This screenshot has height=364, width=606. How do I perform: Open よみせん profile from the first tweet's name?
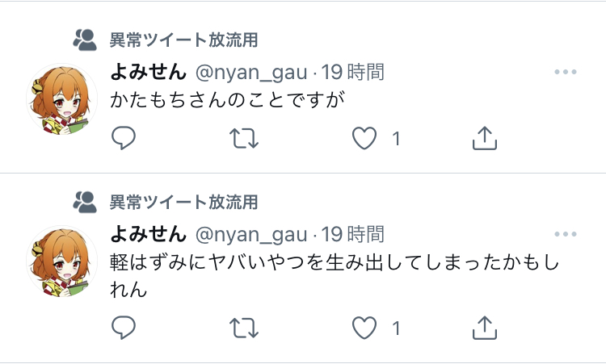[x=149, y=73]
